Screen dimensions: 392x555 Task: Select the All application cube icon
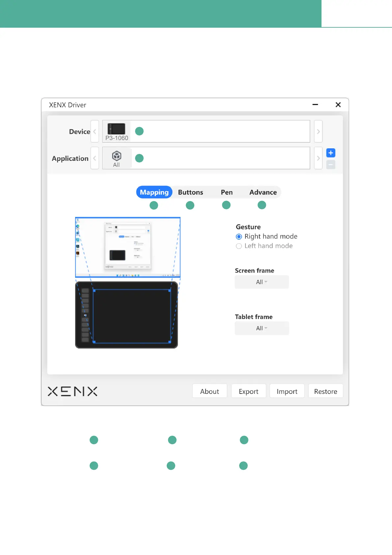(117, 158)
